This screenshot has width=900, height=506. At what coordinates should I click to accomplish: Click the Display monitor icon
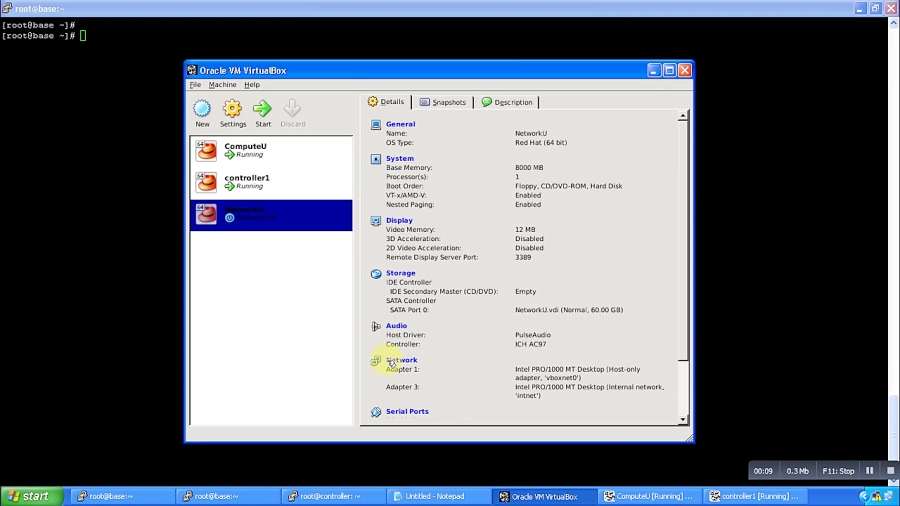tap(376, 221)
